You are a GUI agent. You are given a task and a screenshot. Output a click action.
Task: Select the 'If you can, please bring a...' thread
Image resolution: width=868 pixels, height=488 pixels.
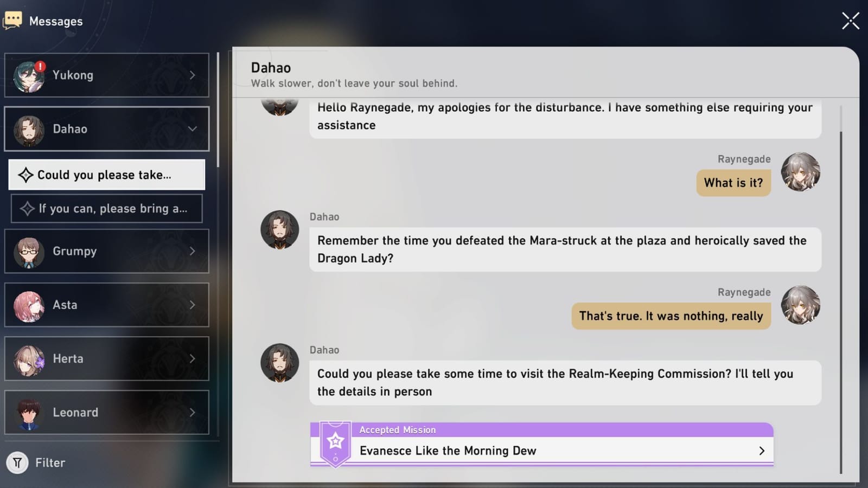[107, 209]
